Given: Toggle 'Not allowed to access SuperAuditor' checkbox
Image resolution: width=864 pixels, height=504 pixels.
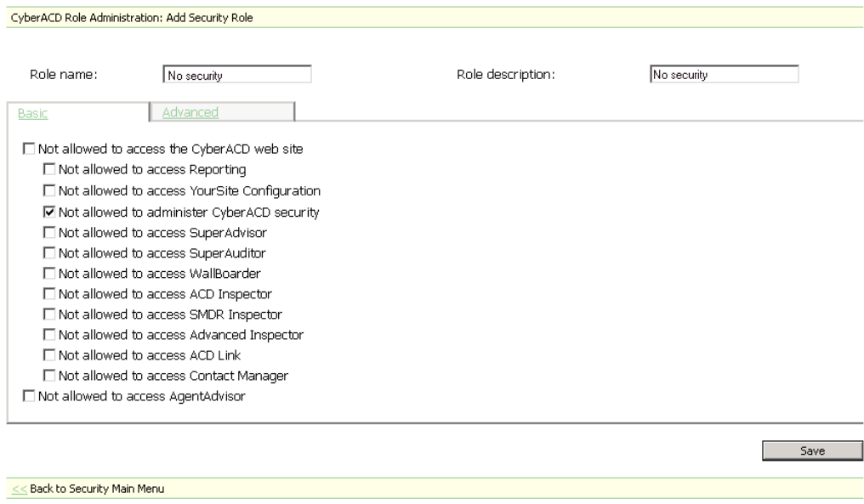Looking at the screenshot, I should click(49, 252).
